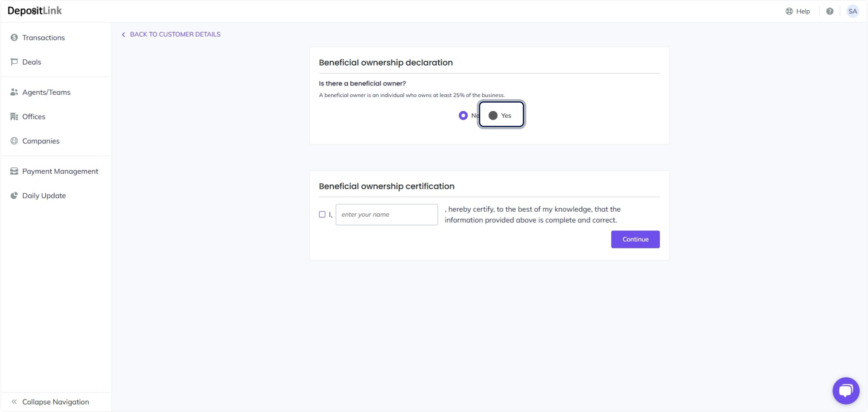Click the Transactions dollar icon
The width and height of the screenshot is (868, 412).
(x=14, y=37)
